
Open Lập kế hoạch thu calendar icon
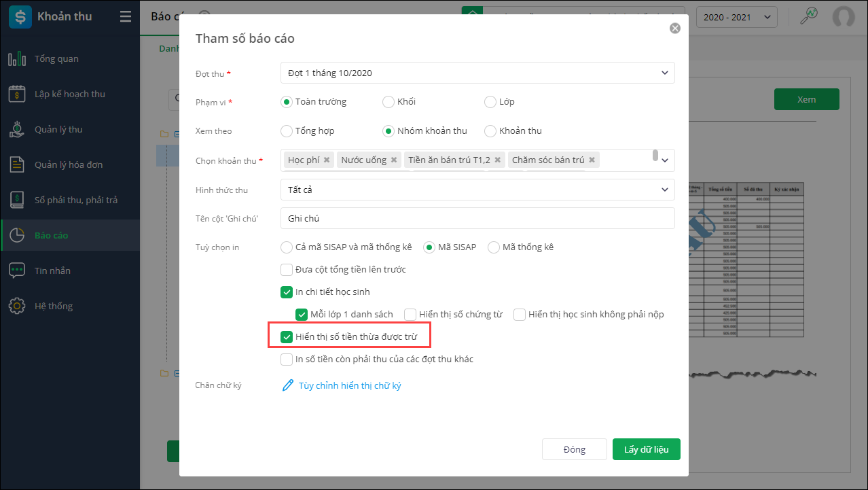[17, 94]
